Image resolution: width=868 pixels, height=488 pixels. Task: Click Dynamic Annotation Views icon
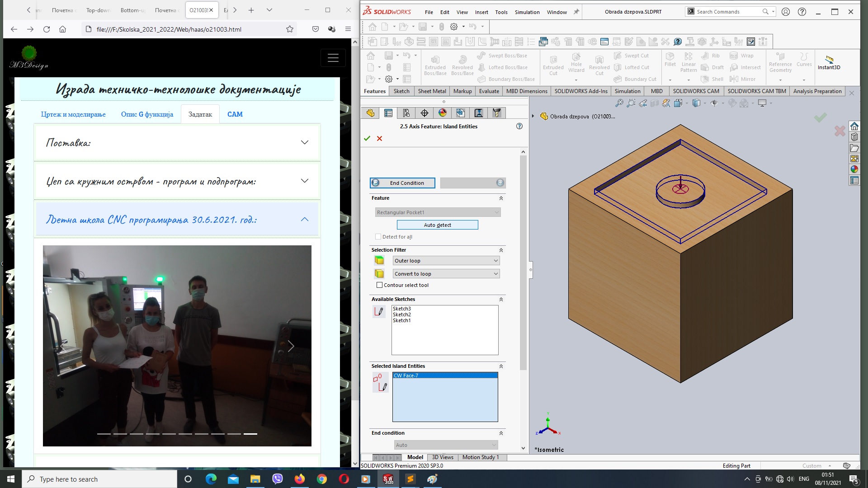666,103
